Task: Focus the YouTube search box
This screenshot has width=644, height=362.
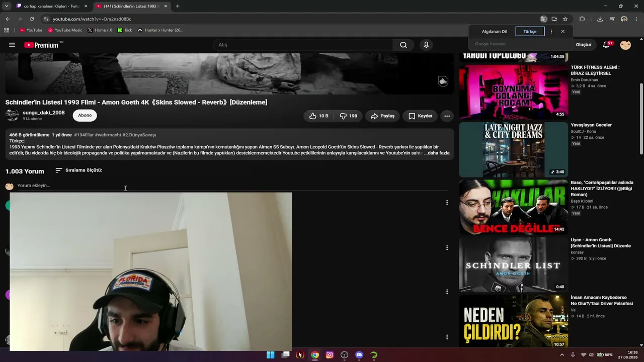Action: (302, 45)
